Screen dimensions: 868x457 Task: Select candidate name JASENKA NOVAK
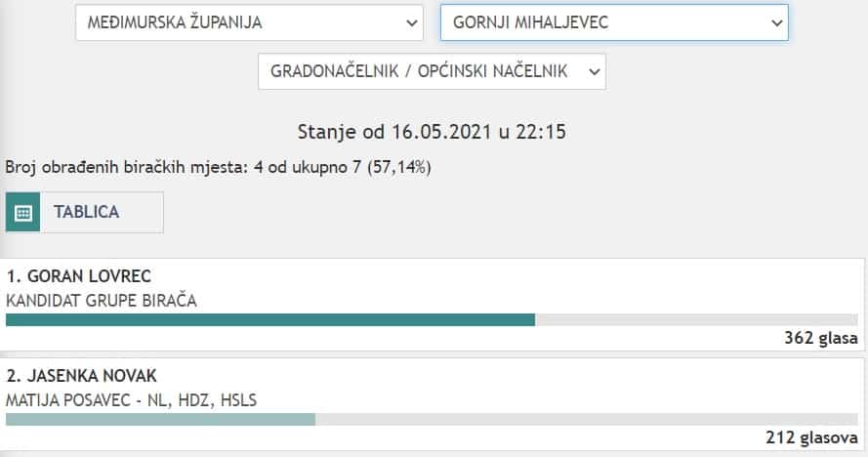pos(82,376)
